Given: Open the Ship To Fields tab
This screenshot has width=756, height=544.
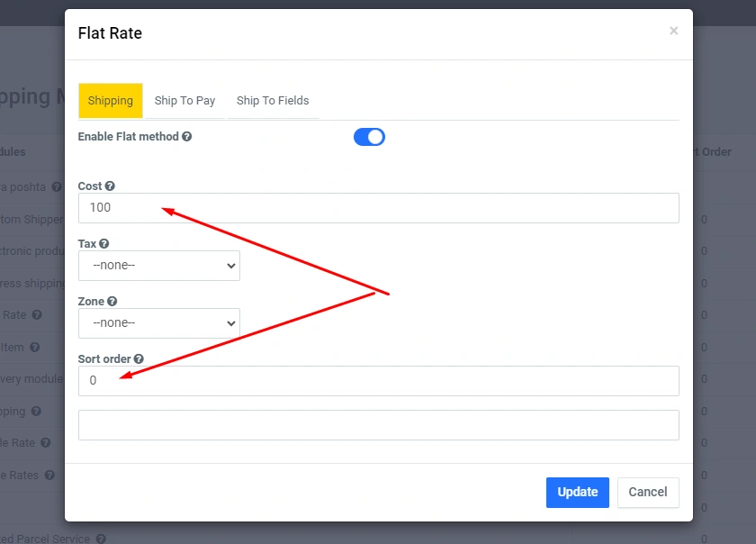Looking at the screenshot, I should pos(273,101).
